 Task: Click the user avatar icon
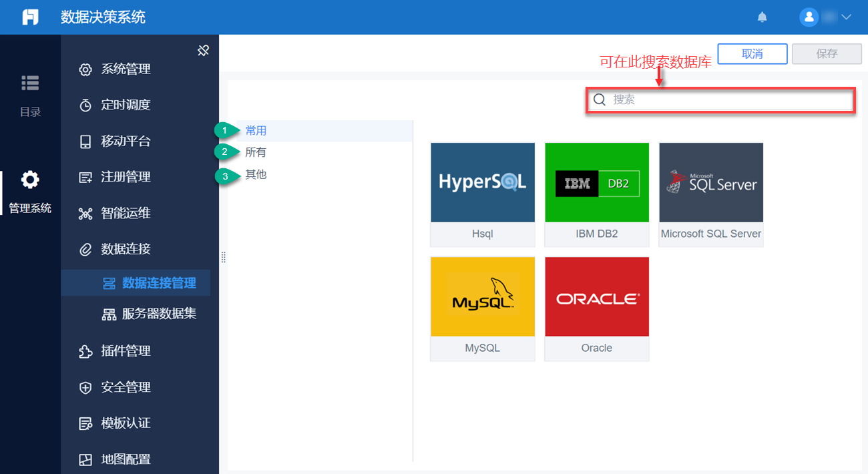point(809,17)
